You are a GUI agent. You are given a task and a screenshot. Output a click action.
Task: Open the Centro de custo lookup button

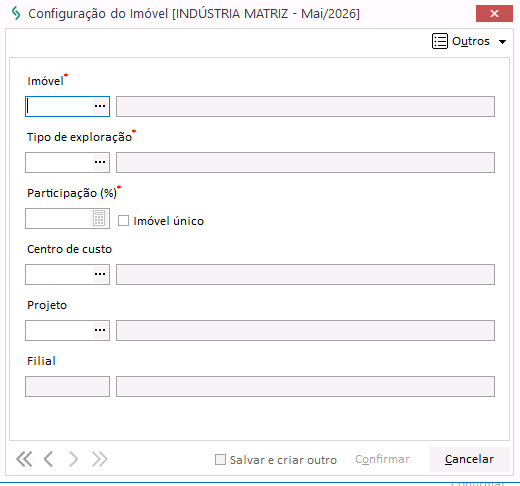pos(100,274)
